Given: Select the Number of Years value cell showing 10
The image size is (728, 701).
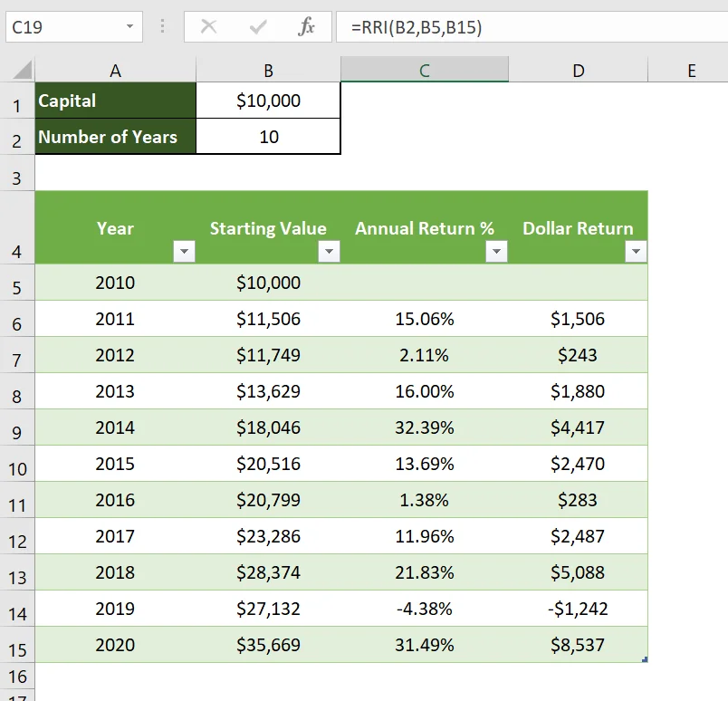Looking at the screenshot, I should (268, 137).
